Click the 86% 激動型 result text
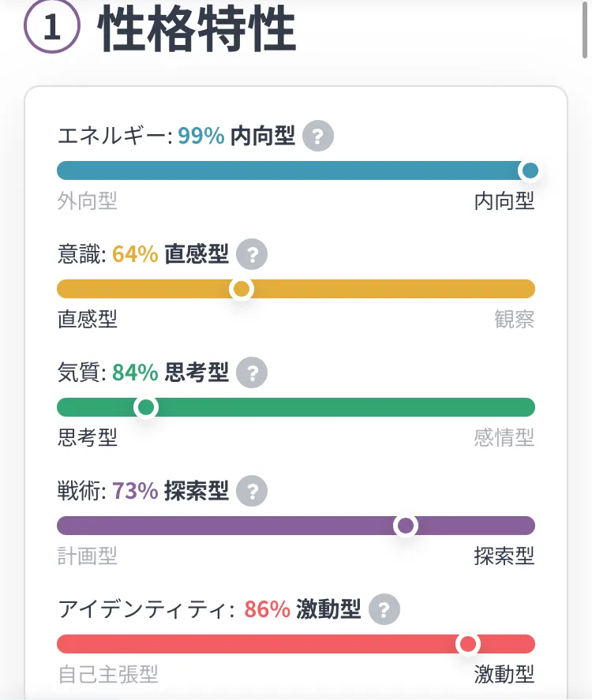Image resolution: width=592 pixels, height=700 pixels. point(302,610)
